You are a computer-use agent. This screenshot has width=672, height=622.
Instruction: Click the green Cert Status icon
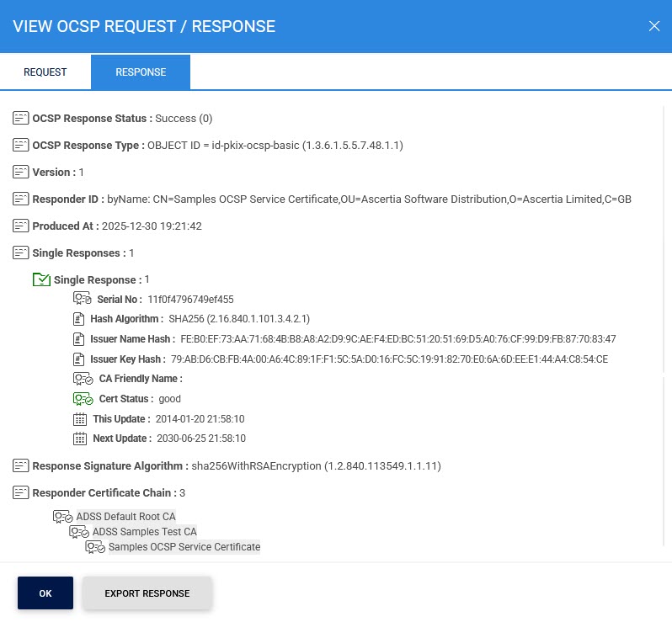[83, 399]
